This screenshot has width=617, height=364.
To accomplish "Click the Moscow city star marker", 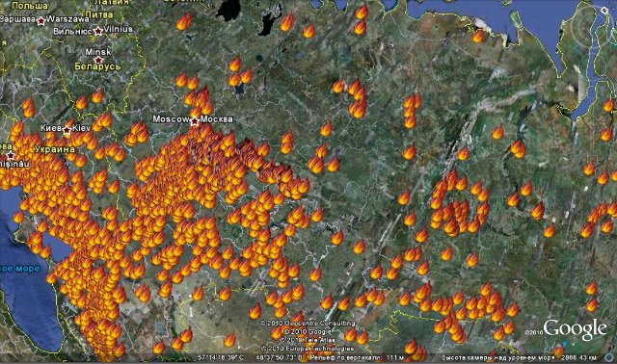I will (195, 121).
